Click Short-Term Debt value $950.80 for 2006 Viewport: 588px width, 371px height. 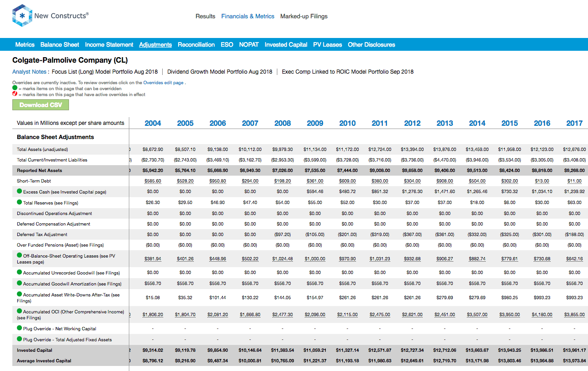coord(217,181)
